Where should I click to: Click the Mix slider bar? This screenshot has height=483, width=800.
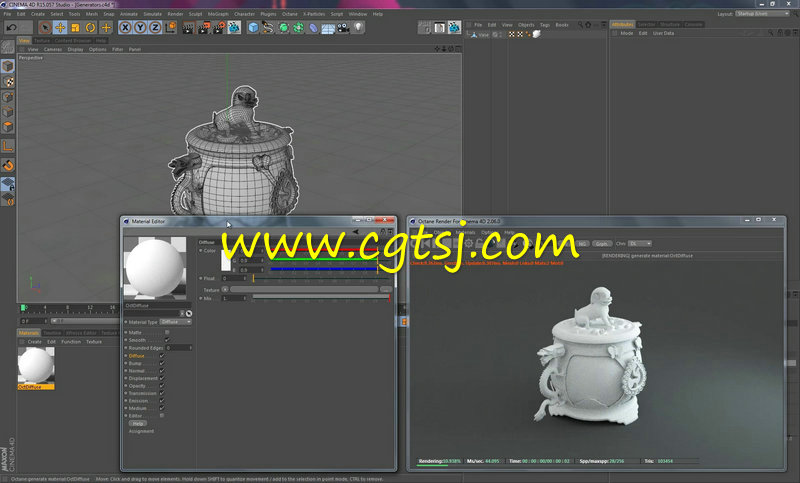click(321, 297)
